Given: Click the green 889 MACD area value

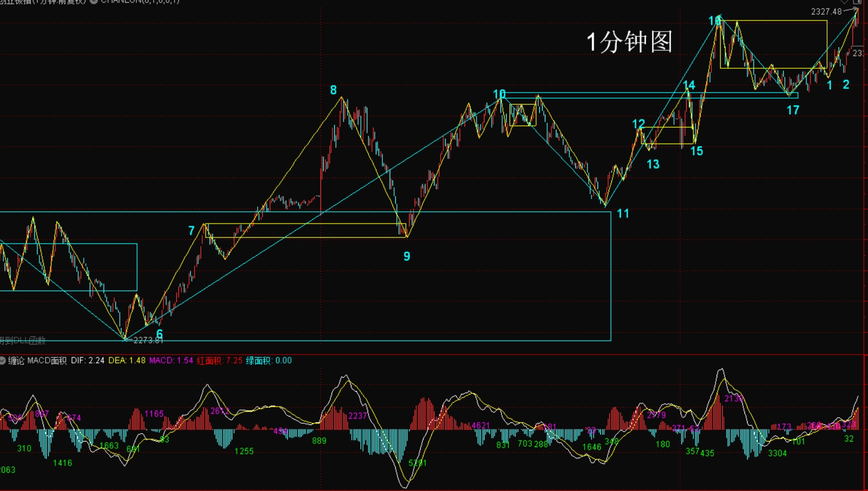Looking at the screenshot, I should tap(319, 441).
